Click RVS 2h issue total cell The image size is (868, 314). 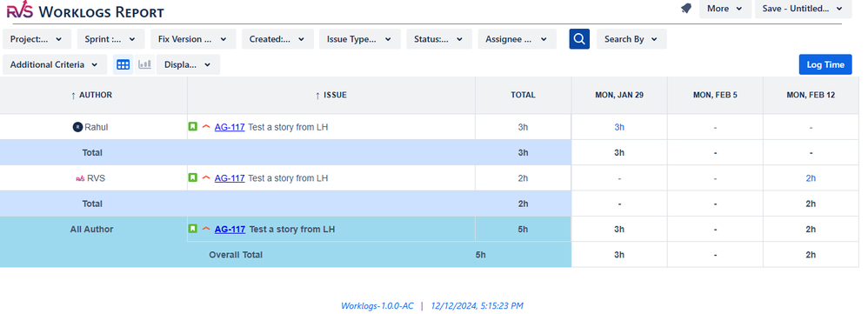523,178
